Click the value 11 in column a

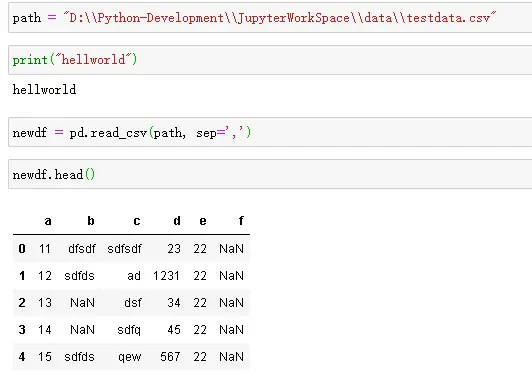click(44, 249)
